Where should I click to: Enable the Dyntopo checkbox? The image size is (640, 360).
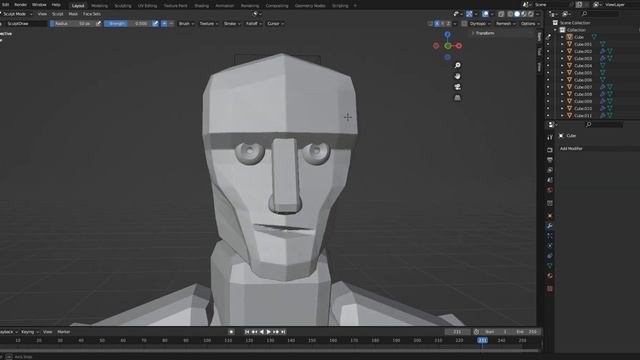point(464,24)
